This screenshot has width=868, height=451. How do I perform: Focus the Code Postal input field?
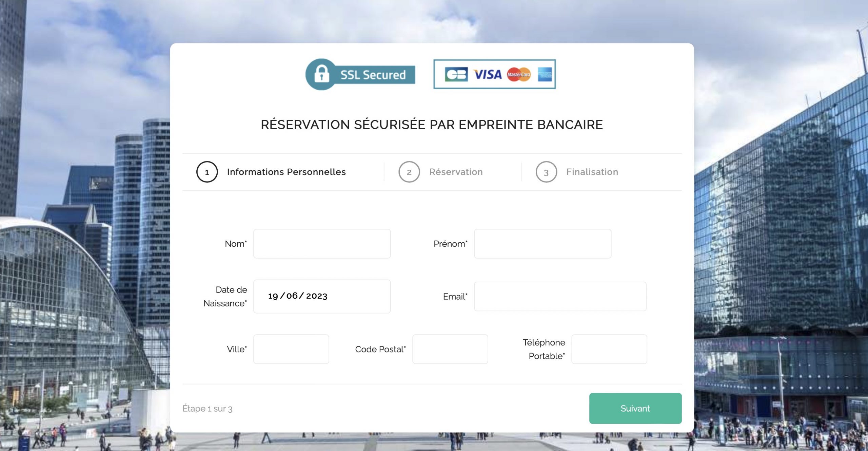450,349
